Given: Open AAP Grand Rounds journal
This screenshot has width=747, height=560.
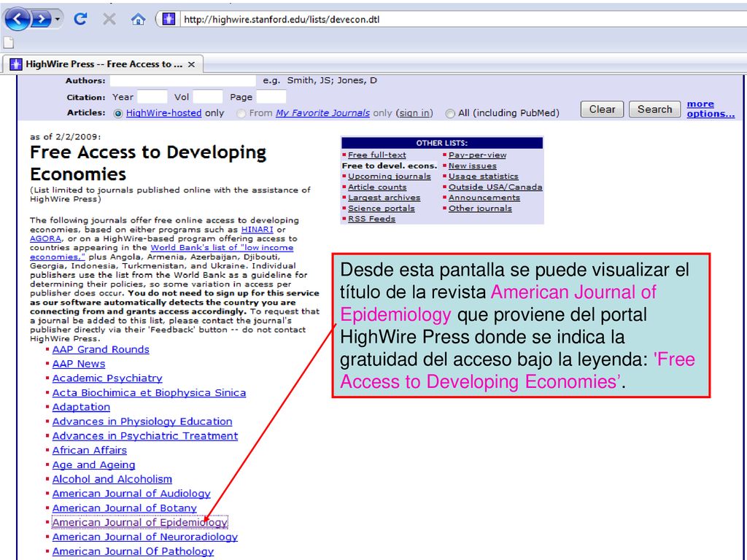Looking at the screenshot, I should [x=101, y=349].
